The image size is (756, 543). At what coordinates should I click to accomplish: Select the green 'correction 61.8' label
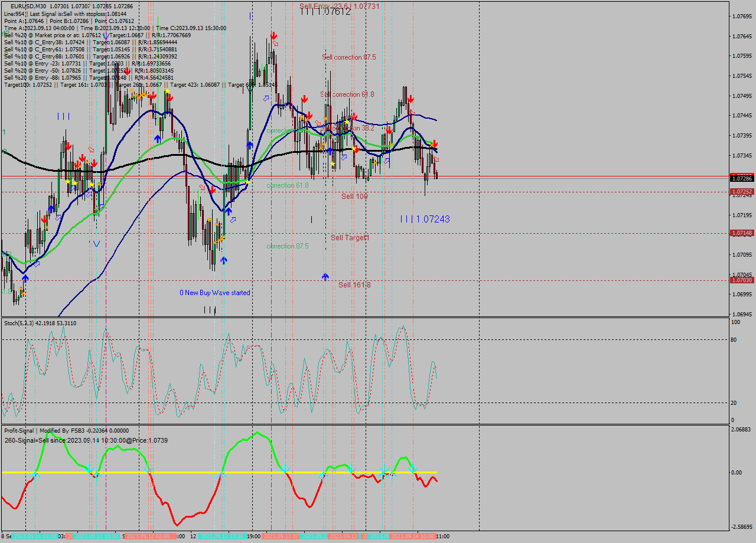[x=288, y=185]
